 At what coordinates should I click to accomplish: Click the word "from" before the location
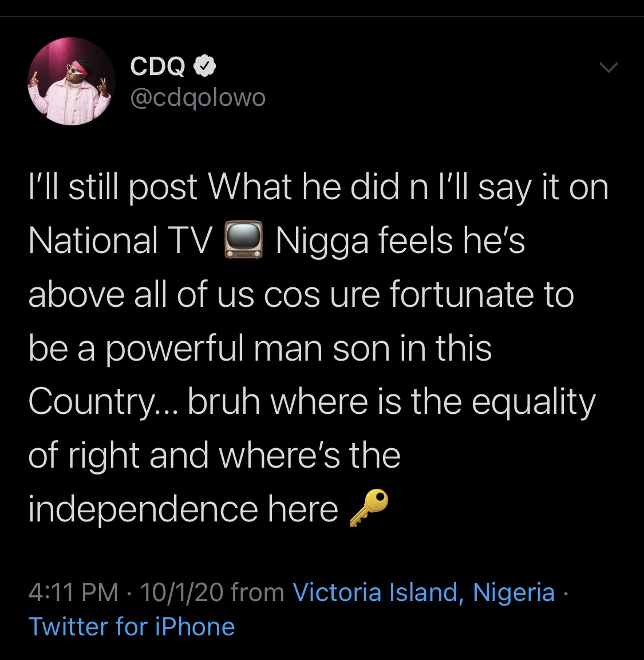click(x=258, y=592)
